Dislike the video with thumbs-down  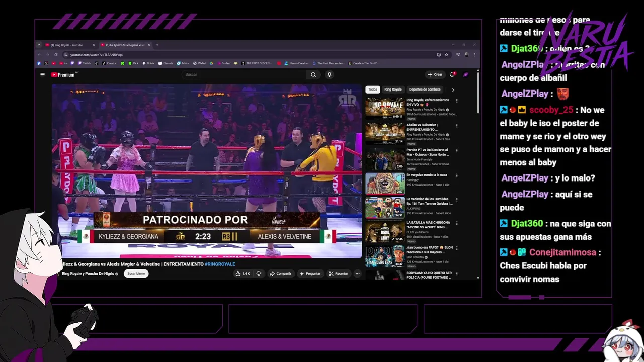click(x=259, y=274)
